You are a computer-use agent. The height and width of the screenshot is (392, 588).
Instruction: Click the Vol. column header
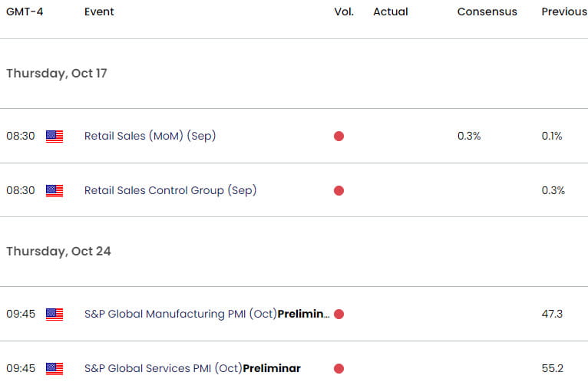(x=344, y=12)
